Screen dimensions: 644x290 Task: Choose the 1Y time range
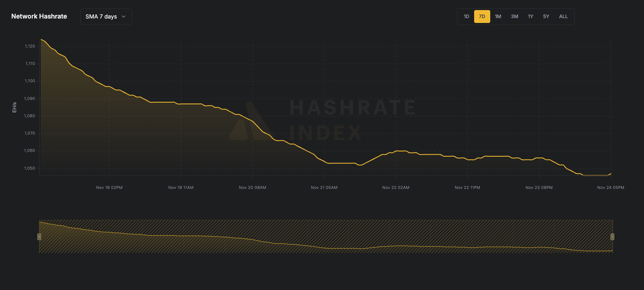click(530, 17)
